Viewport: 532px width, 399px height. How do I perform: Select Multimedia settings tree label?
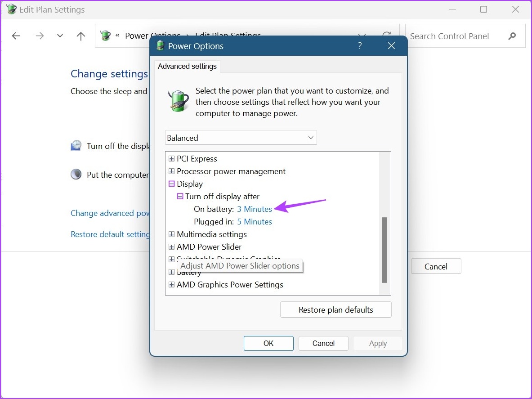(212, 234)
